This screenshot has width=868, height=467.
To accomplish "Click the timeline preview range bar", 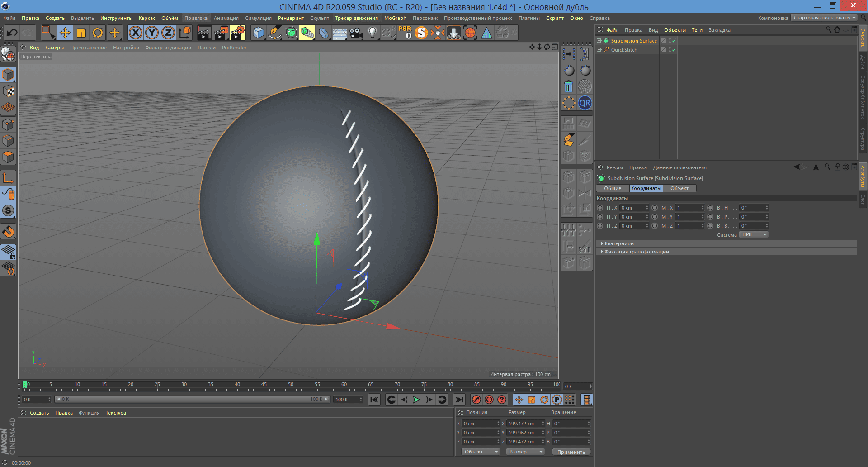I will pos(192,400).
